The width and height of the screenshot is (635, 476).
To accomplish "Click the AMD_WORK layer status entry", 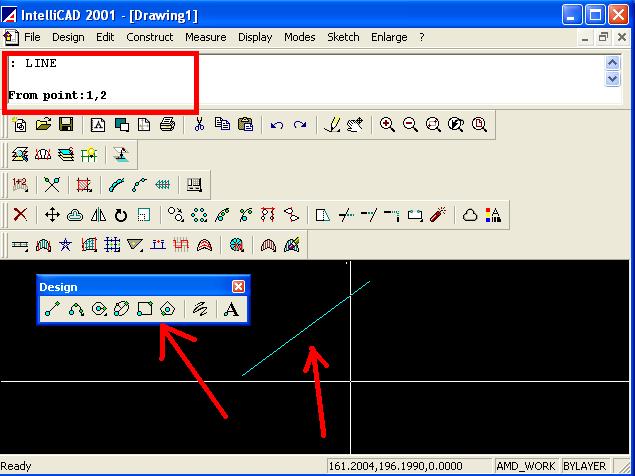I will click(x=526, y=466).
